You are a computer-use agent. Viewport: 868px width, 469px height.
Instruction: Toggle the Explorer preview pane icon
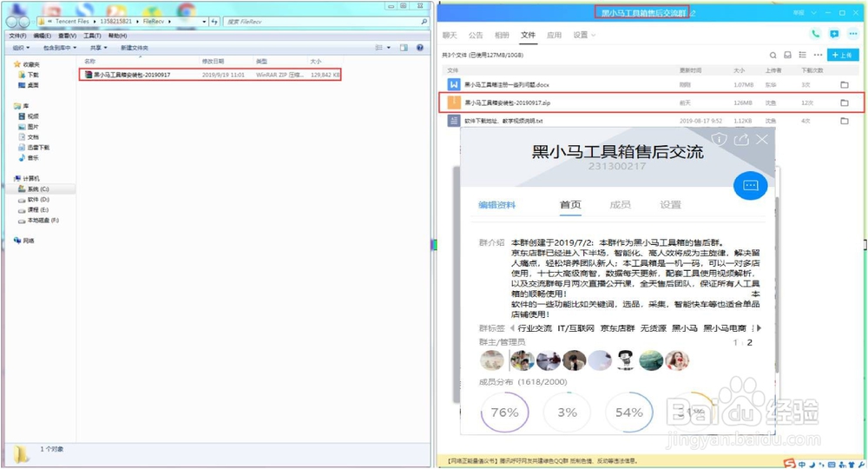[x=404, y=48]
